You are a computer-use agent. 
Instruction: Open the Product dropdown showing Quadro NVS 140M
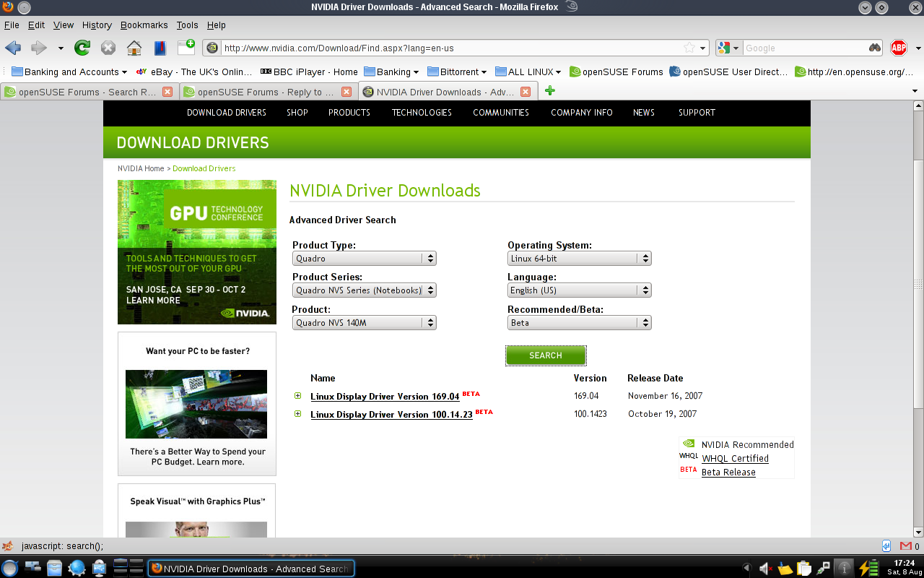coord(364,322)
